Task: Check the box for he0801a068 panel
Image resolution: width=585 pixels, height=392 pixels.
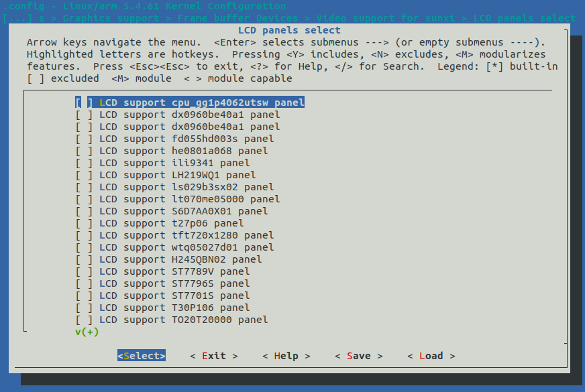Action: click(x=84, y=151)
